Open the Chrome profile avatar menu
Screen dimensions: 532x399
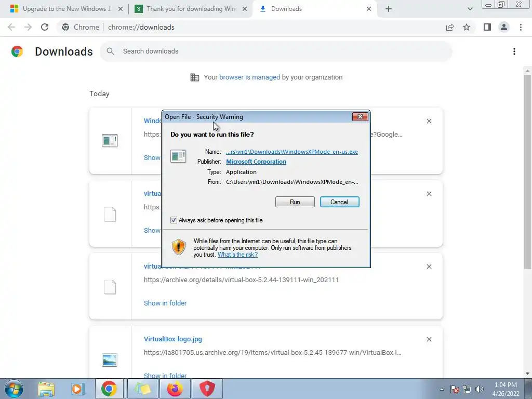[x=504, y=27]
